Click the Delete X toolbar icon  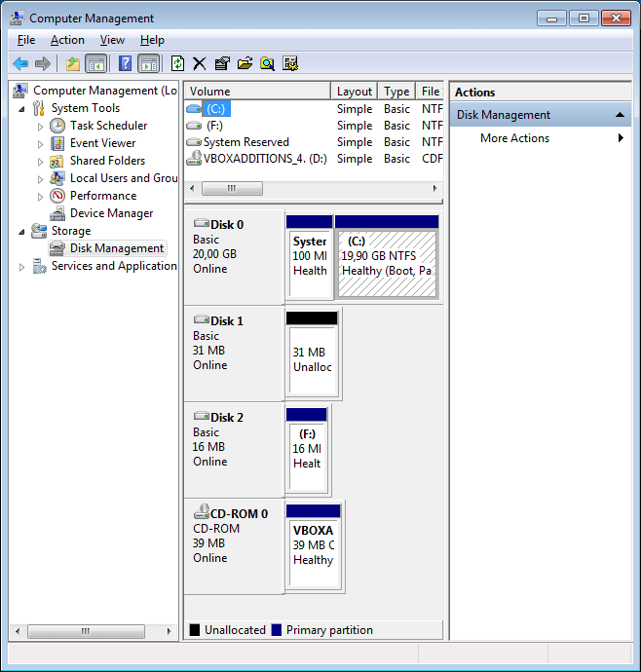(x=199, y=64)
